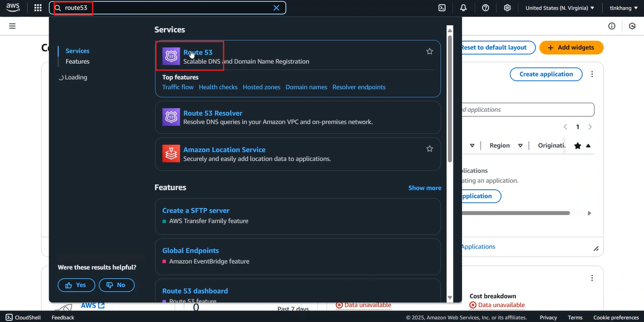Open Cookie preferences in footer
Viewport: 644px width, 322px height.
click(x=616, y=317)
